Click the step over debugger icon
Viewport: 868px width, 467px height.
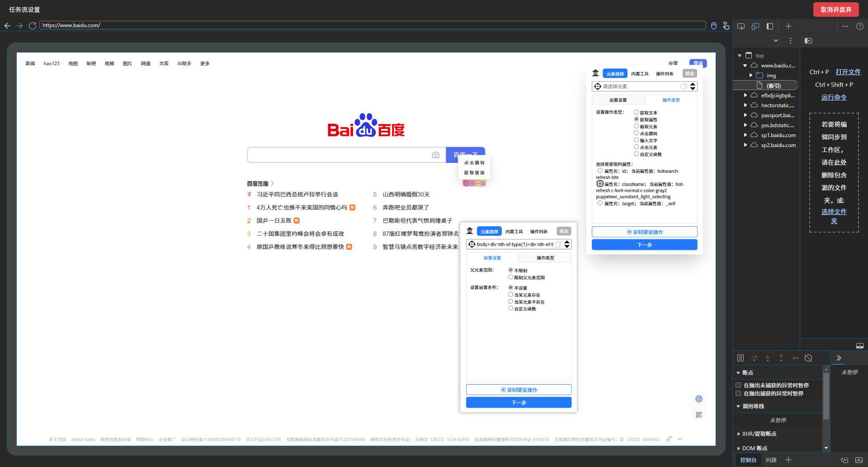pos(754,358)
